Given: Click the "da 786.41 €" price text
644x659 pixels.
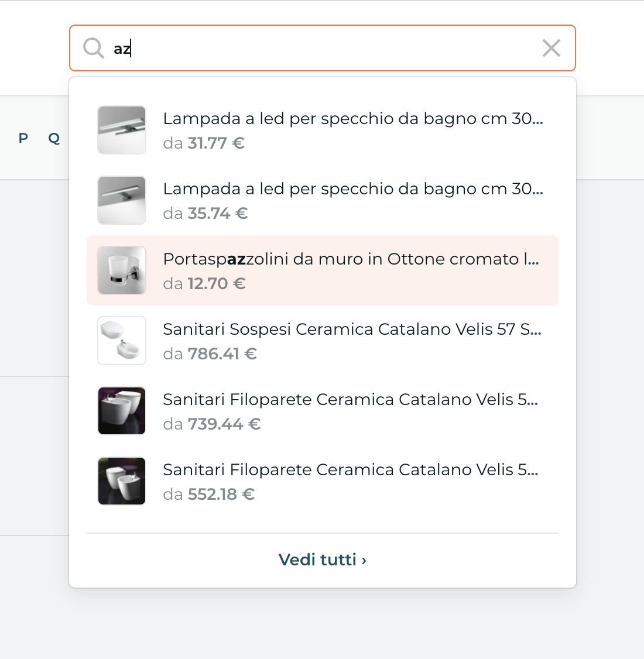Looking at the screenshot, I should click(x=210, y=354).
